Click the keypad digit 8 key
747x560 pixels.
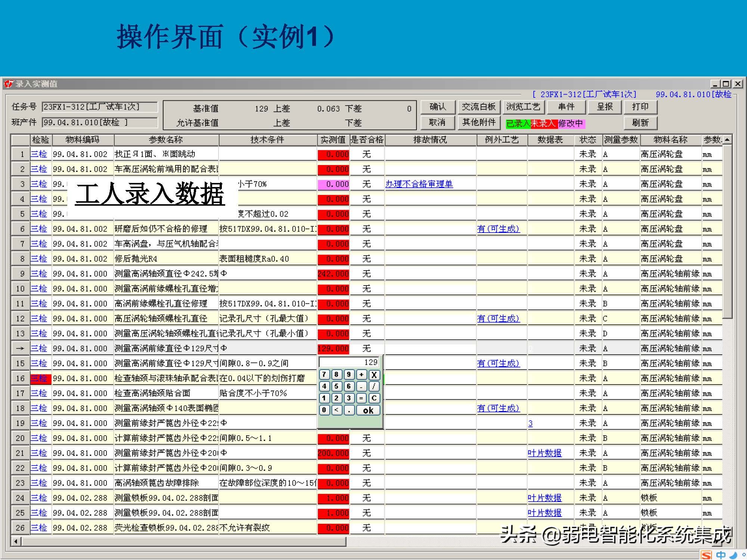click(x=337, y=374)
